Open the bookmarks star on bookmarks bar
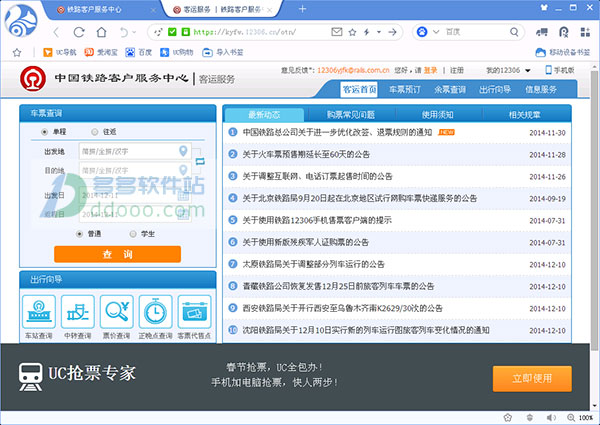The image size is (600, 425). 17,53
